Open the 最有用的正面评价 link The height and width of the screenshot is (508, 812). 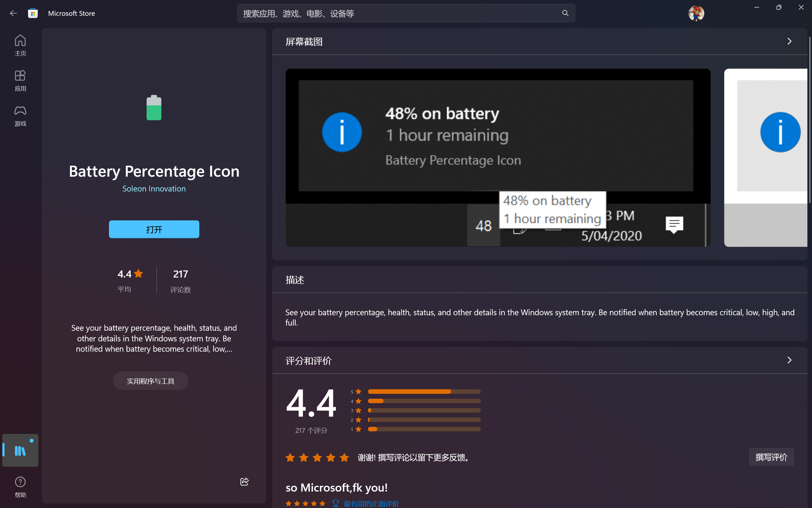pos(371,503)
